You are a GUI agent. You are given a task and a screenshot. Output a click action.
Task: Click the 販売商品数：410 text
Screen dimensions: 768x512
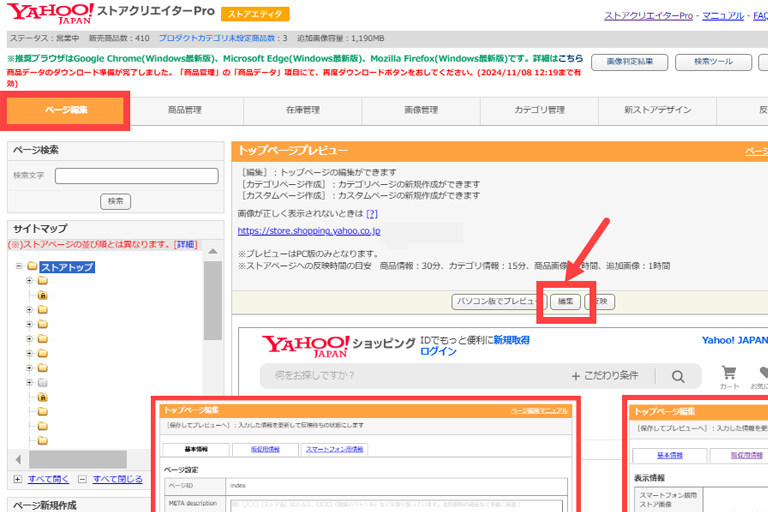[119, 38]
